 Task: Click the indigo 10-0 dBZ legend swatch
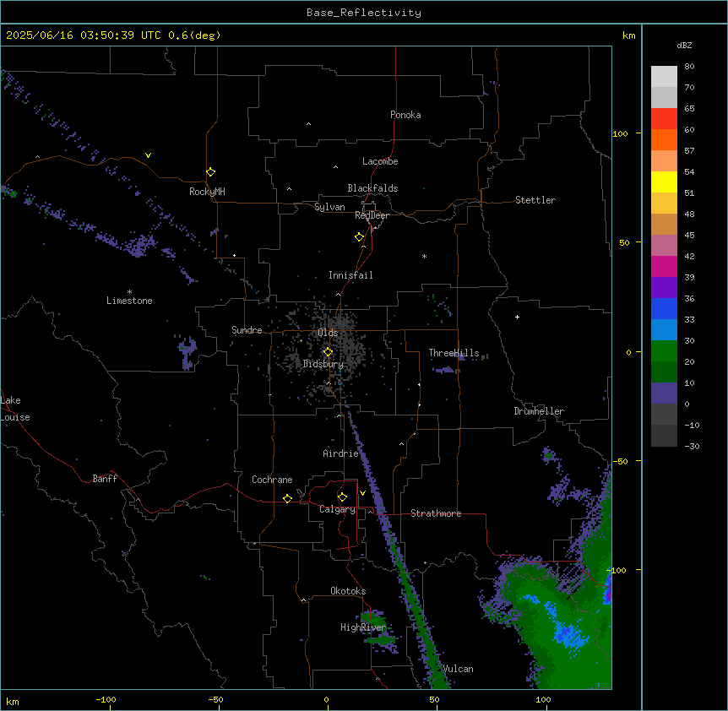tap(664, 393)
